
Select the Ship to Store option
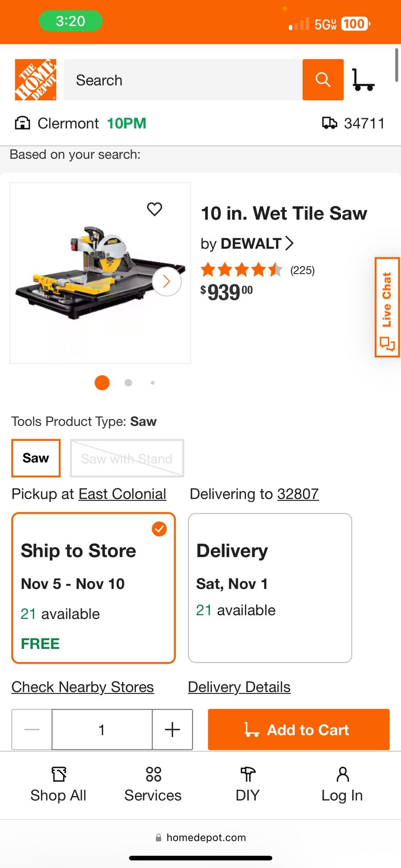(93, 588)
